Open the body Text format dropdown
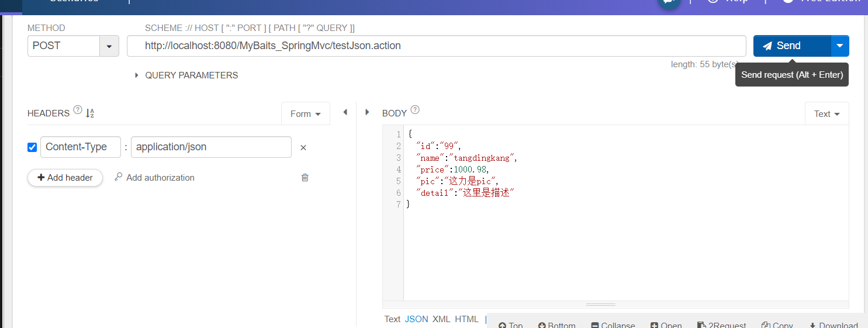868x328 pixels. [826, 114]
